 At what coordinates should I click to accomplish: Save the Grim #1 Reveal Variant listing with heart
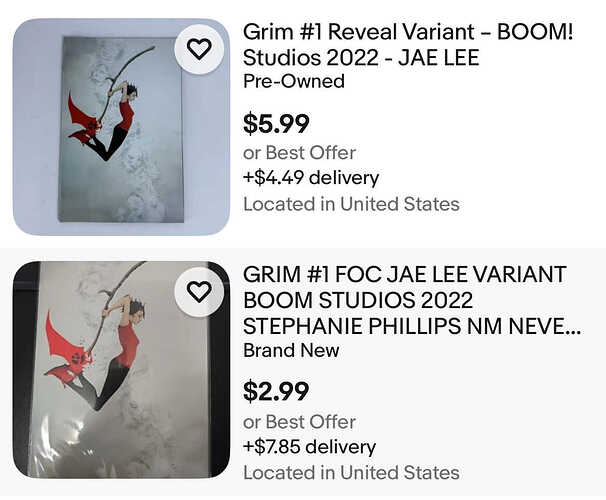[199, 49]
